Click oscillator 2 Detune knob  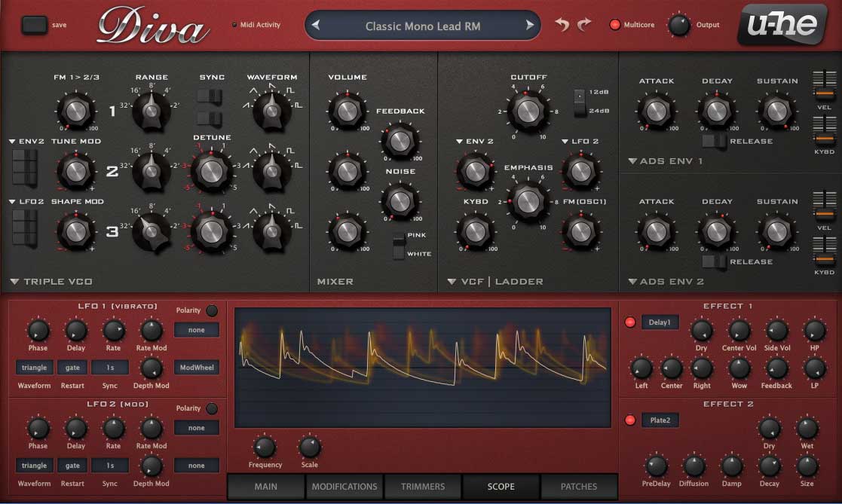coord(211,172)
